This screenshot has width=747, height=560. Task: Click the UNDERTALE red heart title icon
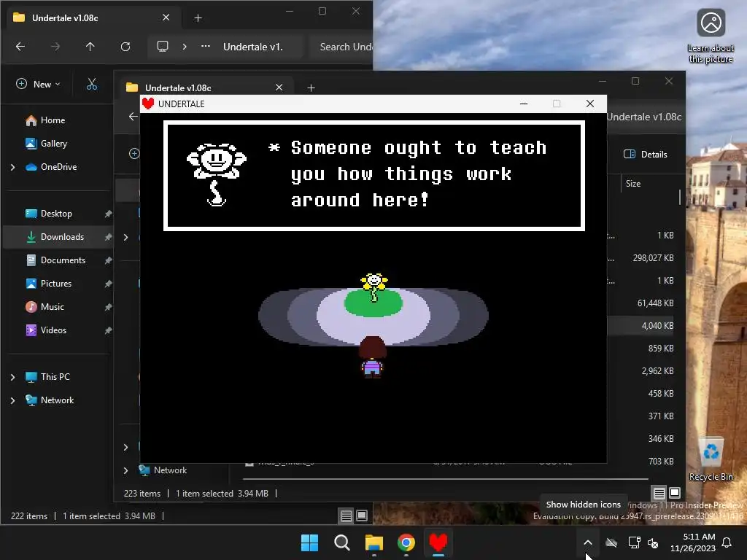148,104
